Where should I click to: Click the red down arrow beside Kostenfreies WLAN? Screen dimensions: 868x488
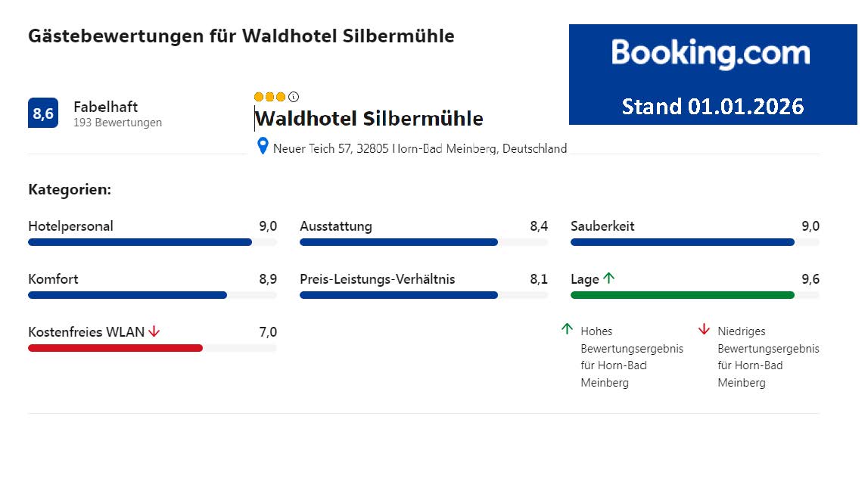(x=155, y=331)
